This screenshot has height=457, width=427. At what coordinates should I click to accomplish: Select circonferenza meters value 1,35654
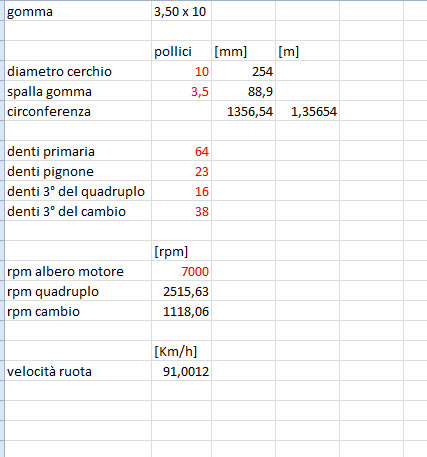click(307, 111)
